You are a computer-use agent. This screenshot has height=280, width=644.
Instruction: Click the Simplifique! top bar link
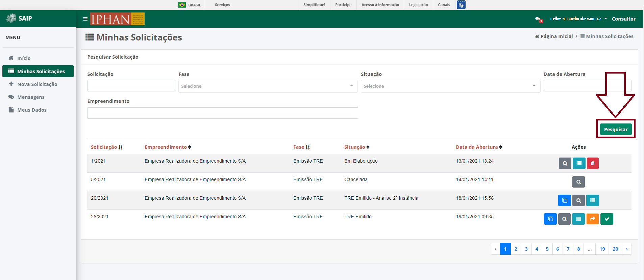pos(314,5)
